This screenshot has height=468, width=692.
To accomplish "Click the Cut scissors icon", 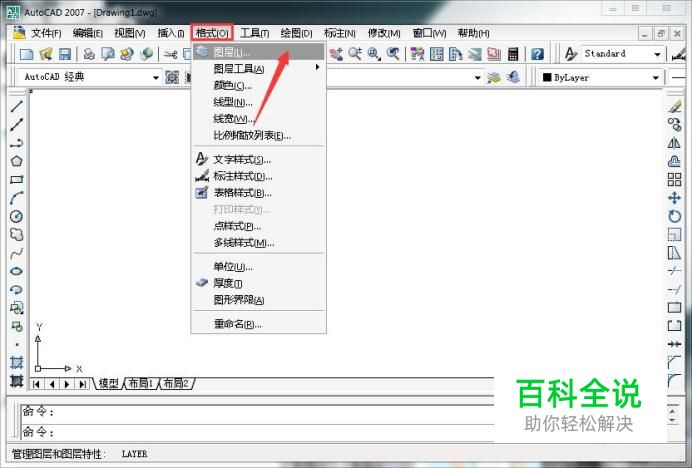I will click(170, 54).
